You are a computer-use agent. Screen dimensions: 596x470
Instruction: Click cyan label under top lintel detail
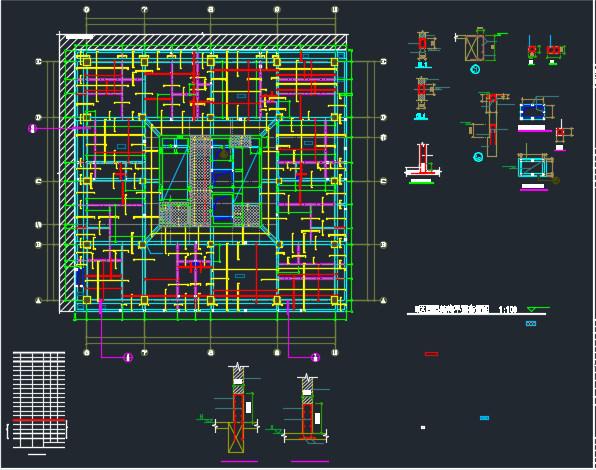tap(423, 65)
